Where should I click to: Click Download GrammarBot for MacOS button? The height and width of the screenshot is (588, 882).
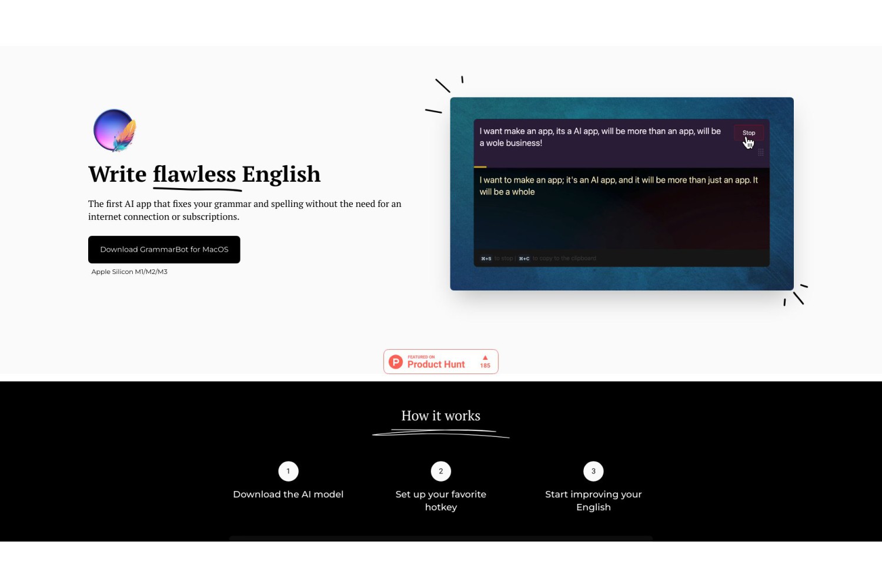[x=164, y=249]
